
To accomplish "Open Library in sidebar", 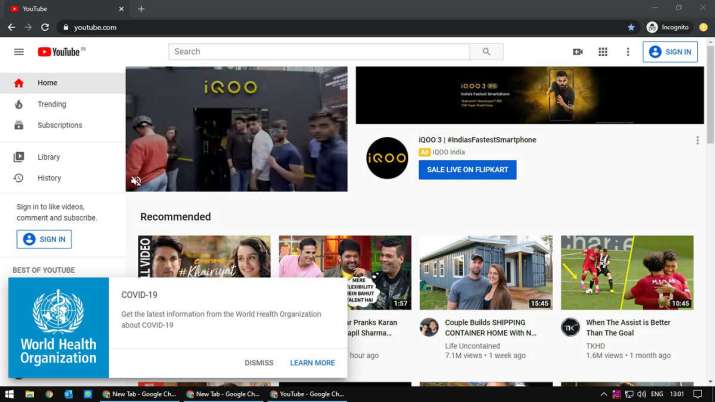I will pyautogui.click(x=49, y=157).
